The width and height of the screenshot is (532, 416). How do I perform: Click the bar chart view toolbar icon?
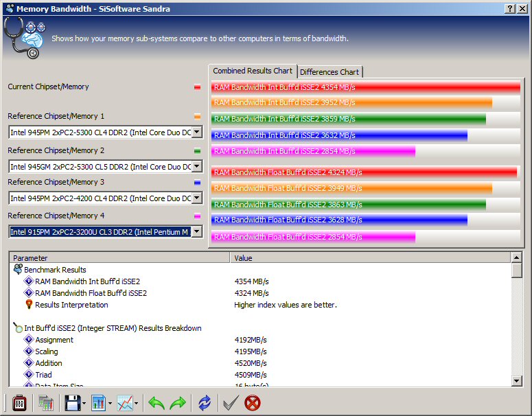tap(99, 403)
